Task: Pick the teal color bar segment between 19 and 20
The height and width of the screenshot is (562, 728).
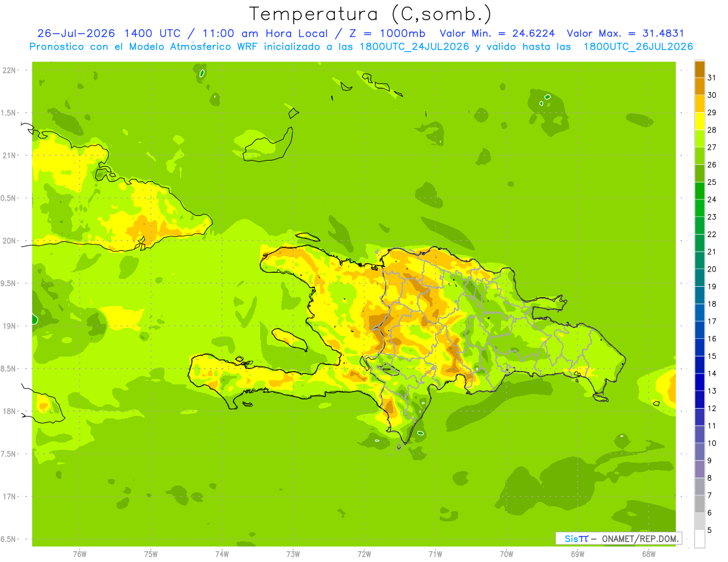Action: pos(699,278)
